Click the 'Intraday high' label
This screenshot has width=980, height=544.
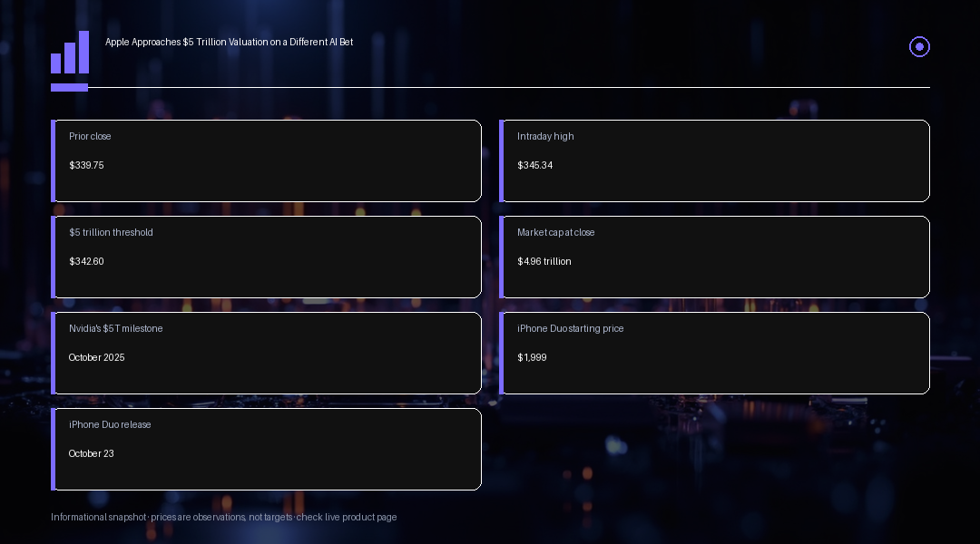pyautogui.click(x=545, y=136)
